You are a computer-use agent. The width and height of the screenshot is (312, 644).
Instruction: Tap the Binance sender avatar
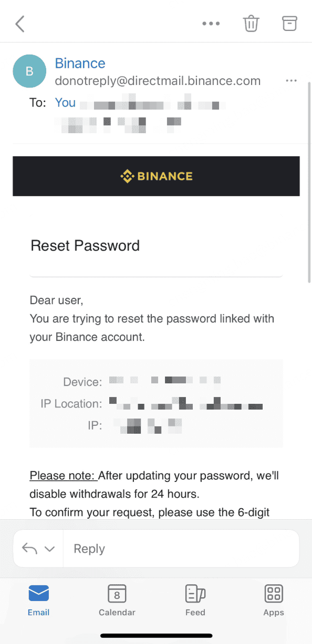tap(29, 71)
